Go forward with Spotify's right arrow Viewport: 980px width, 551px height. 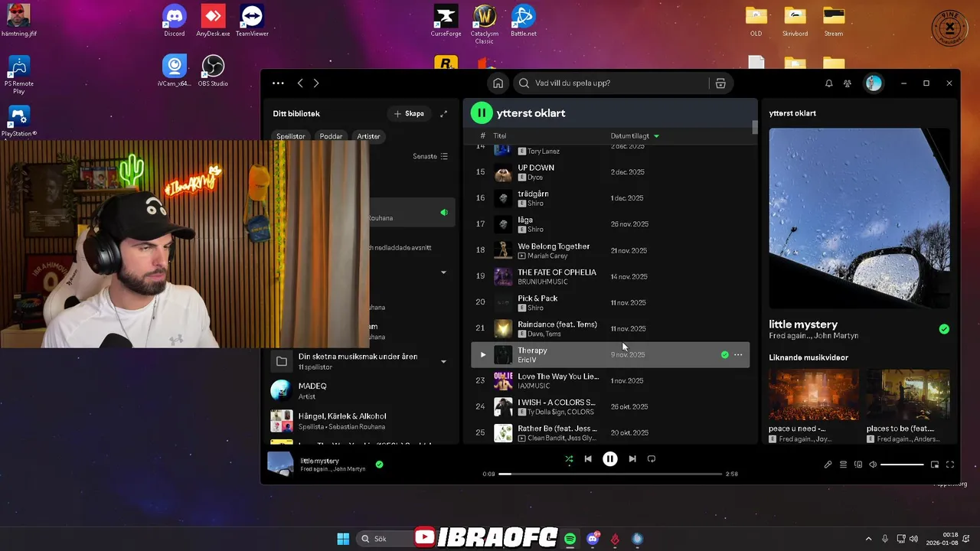(316, 83)
